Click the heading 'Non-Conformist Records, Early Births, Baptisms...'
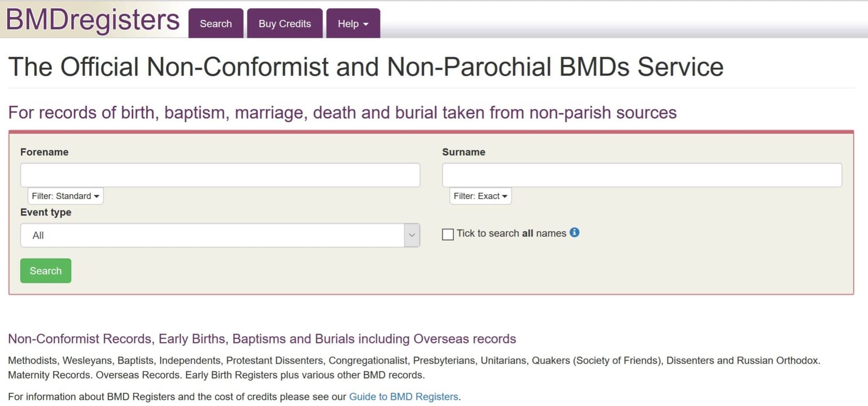The height and width of the screenshot is (406, 868). point(262,339)
